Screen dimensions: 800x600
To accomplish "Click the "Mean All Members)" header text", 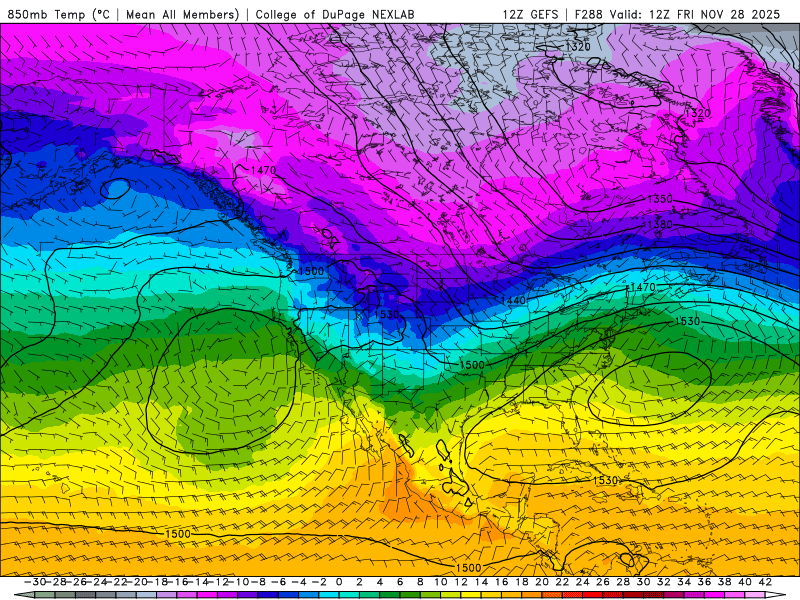I will (183, 14).
